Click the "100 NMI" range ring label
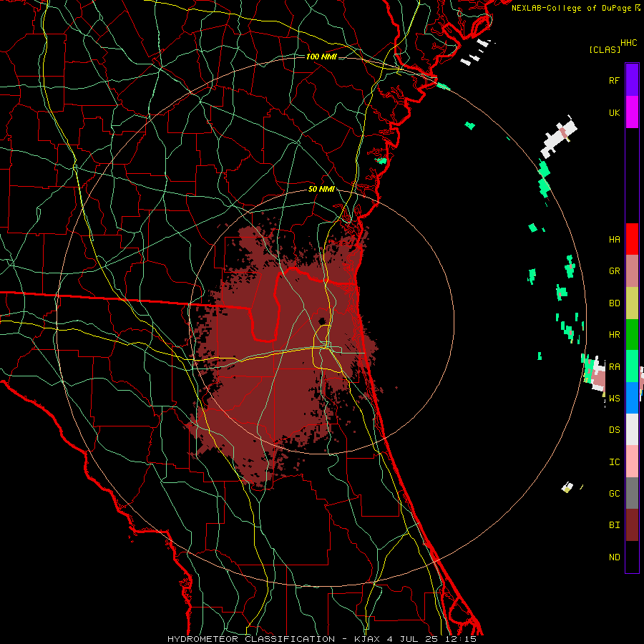Screen dimensions: 644x644 (x=321, y=57)
